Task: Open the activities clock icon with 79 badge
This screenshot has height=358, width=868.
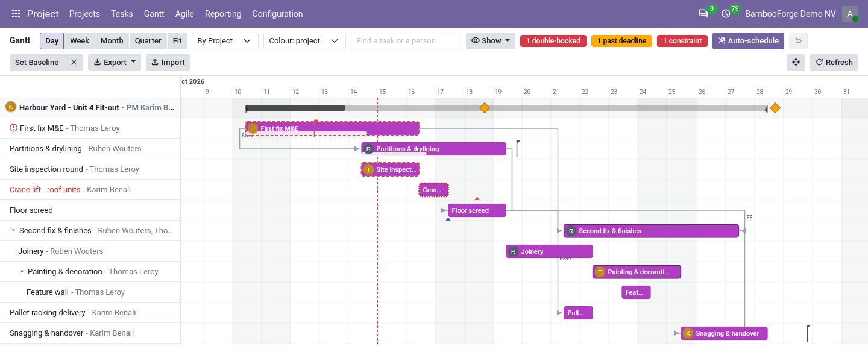Action: pos(726,14)
